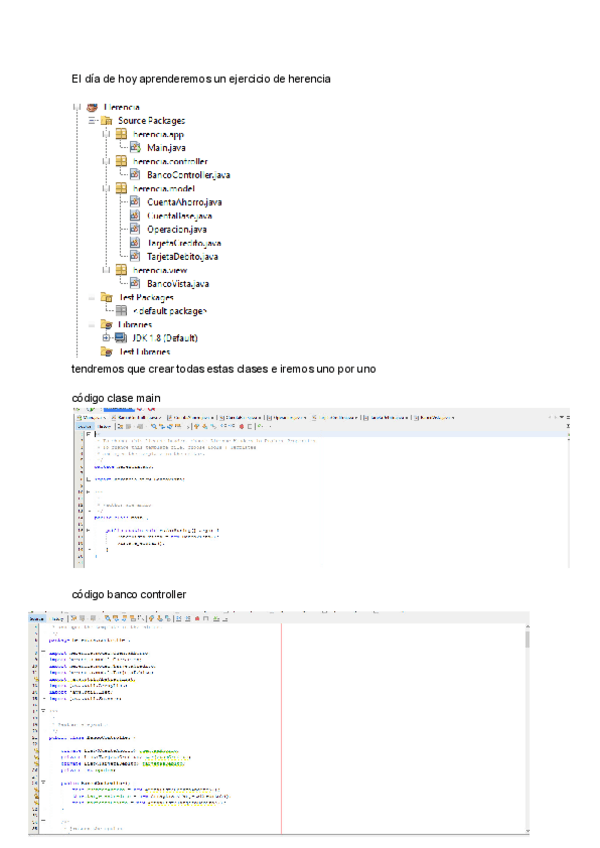Select the CuentaAhorro.java file icon
This screenshot has width=600, height=848.
(136, 203)
